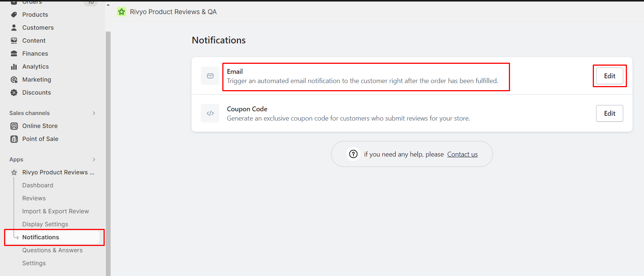Open the Contact us link
This screenshot has height=276, width=644.
point(462,154)
